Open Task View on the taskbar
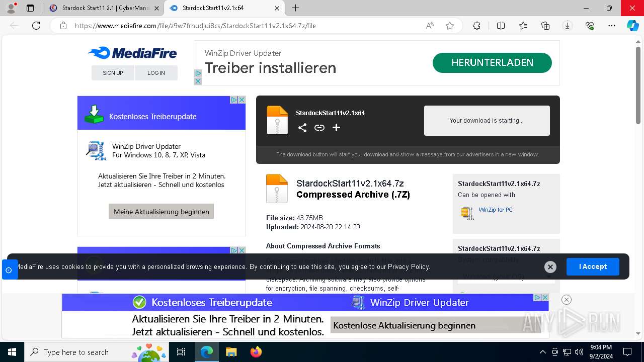 coord(181,352)
